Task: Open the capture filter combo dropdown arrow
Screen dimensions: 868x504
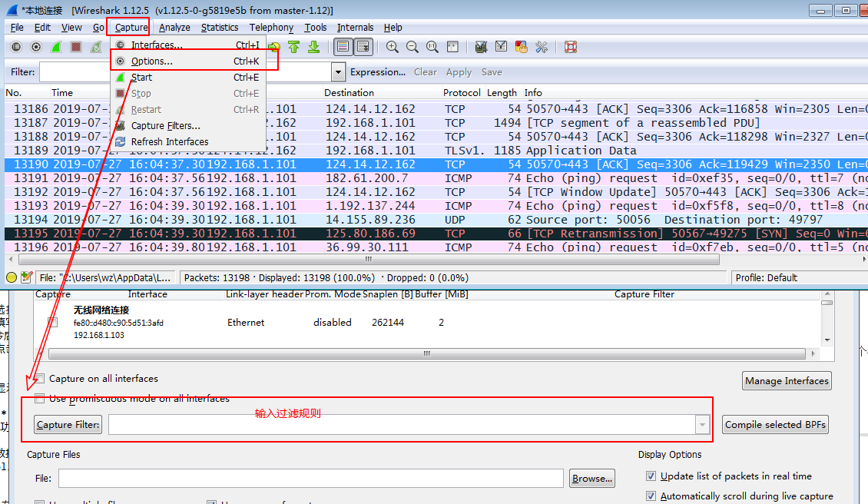Action: tap(703, 425)
